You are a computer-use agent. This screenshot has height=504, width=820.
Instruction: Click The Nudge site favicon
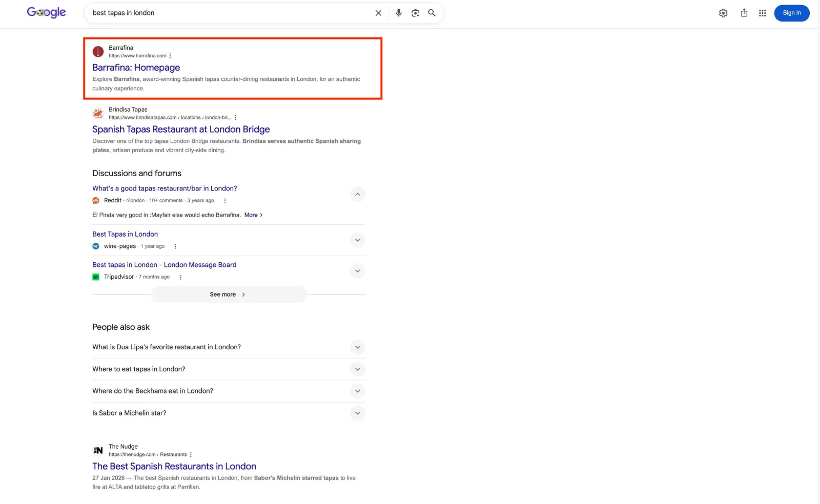point(98,451)
